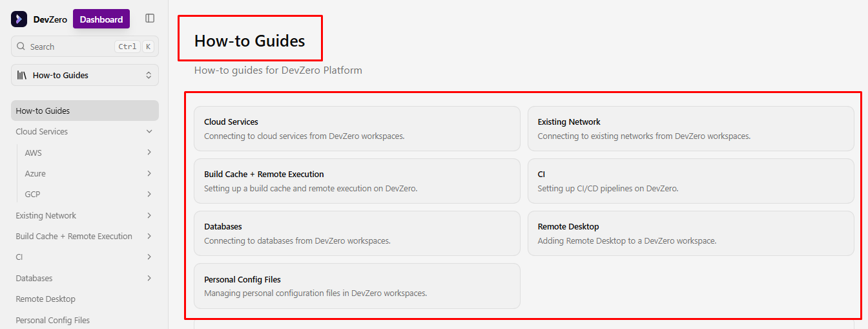Viewport: 868px width, 329px height.
Task: Open the CI card
Action: point(691,181)
